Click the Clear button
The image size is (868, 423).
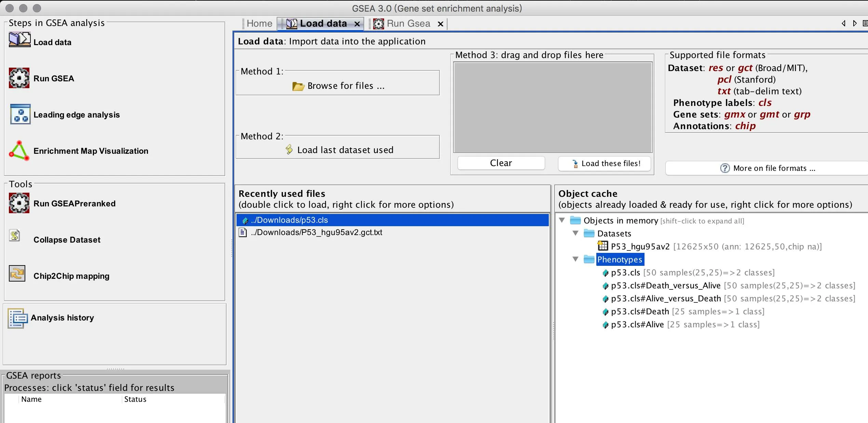pyautogui.click(x=501, y=163)
